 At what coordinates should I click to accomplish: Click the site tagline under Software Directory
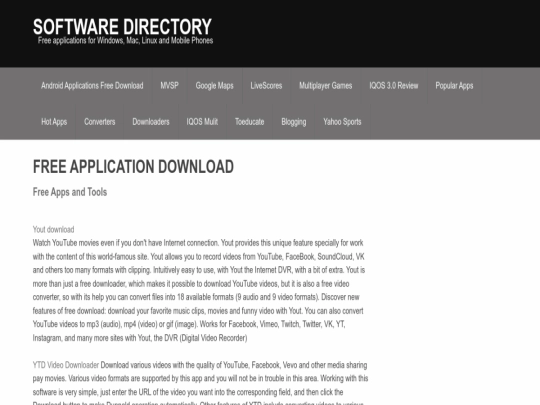click(125, 40)
